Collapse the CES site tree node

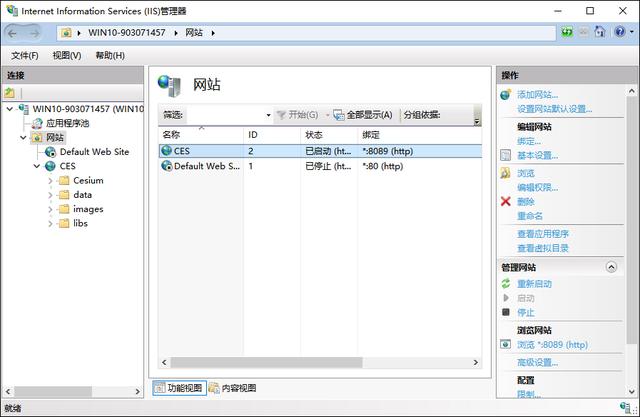pos(37,166)
